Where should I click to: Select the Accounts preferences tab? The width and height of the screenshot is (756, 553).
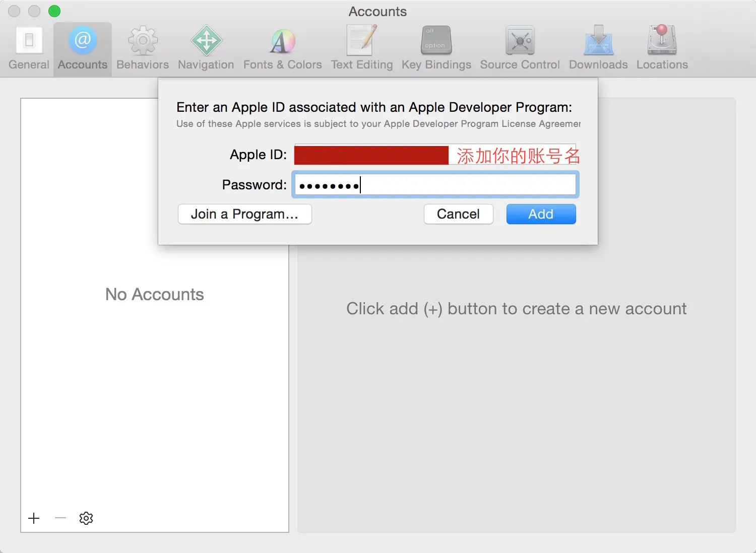[x=83, y=49]
